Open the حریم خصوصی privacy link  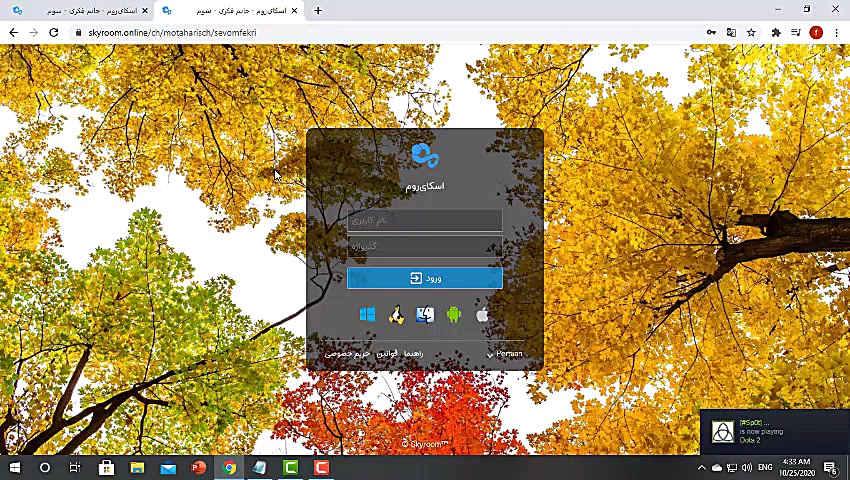click(x=347, y=354)
